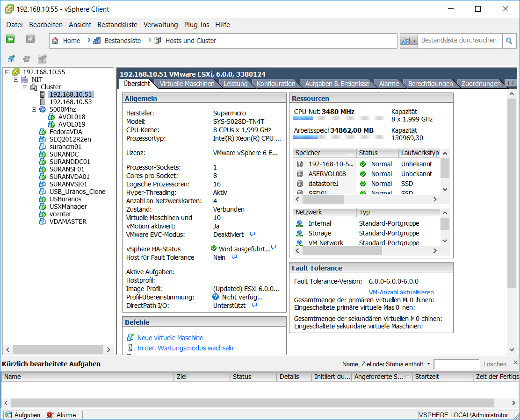Click the DirectPath I/O info bubble
Image resolution: width=520 pixels, height=420 pixels.
click(254, 305)
